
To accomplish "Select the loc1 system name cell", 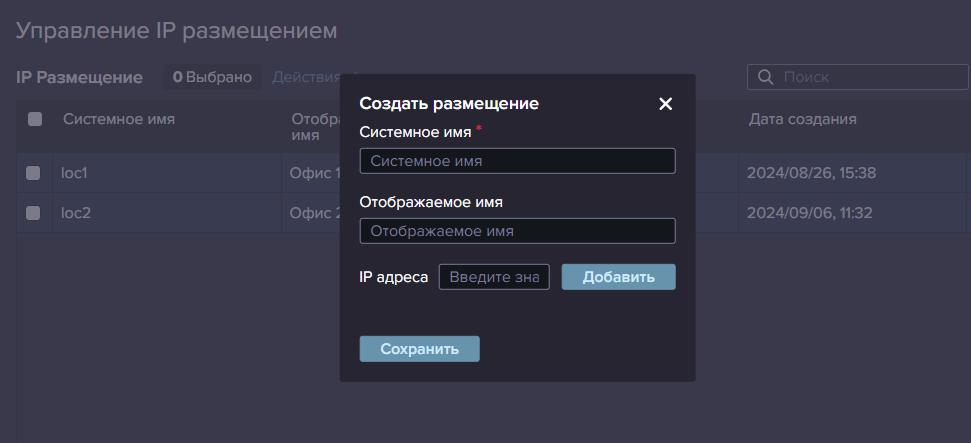I will 75,173.
